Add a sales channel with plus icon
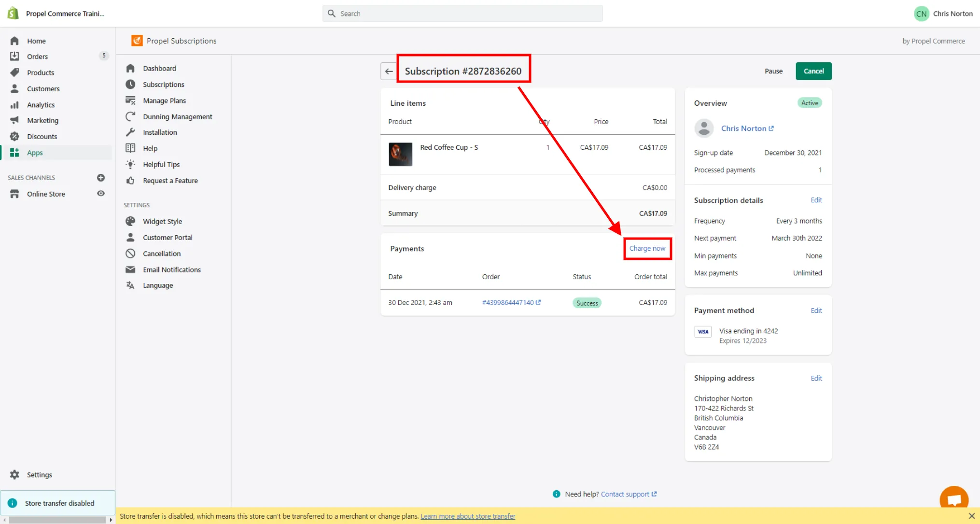Viewport: 980px width, 524px height. tap(101, 178)
